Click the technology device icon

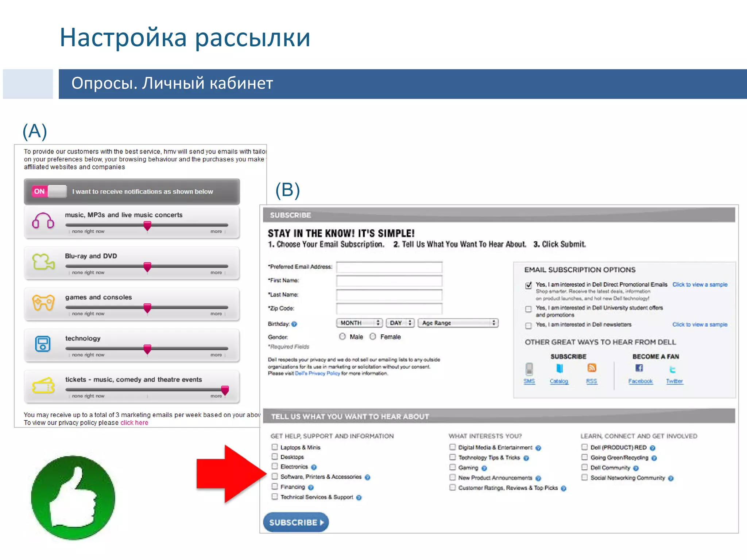click(43, 344)
